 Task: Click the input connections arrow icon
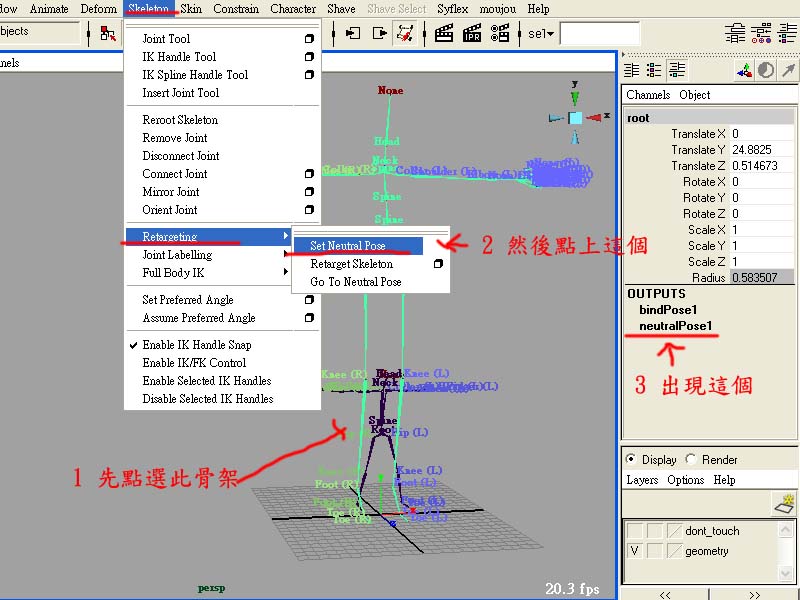click(353, 34)
